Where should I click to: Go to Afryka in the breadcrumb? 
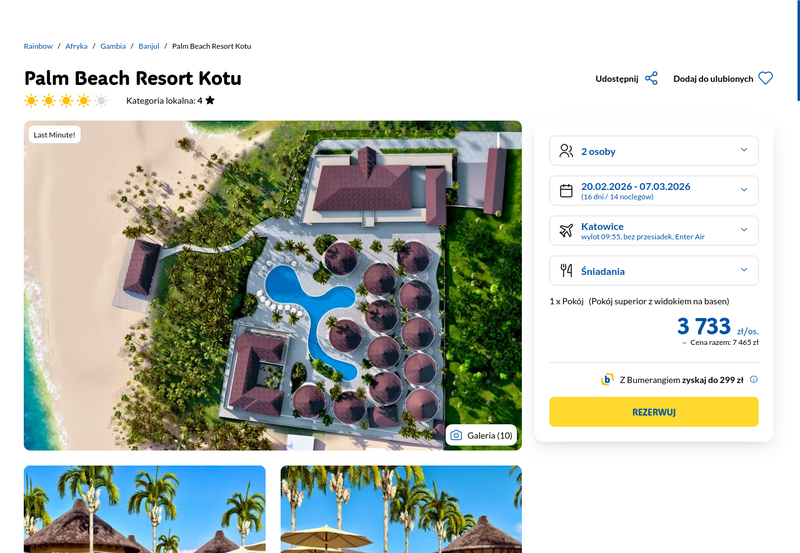[x=76, y=46]
